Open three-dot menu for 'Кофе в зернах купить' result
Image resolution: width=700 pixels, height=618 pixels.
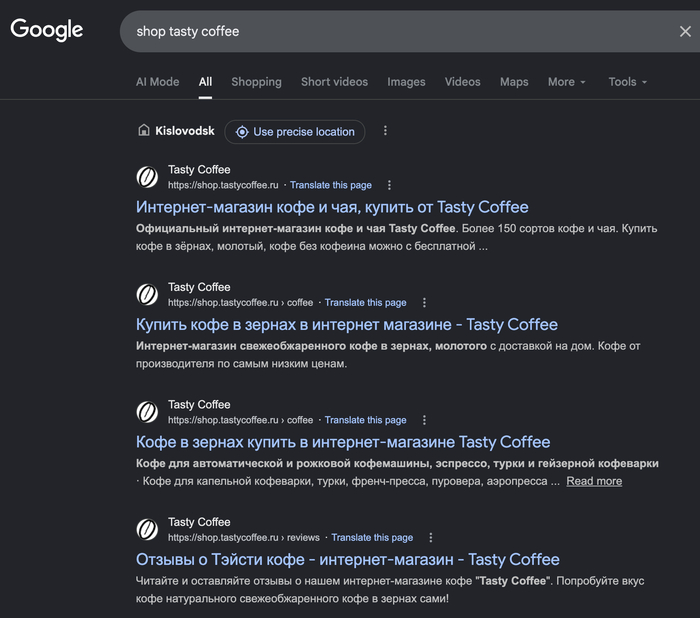coord(424,420)
